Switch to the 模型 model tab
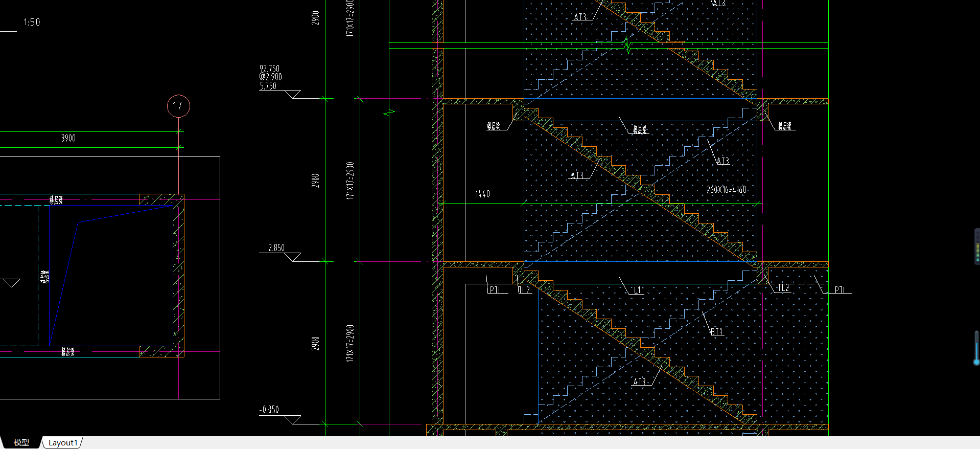This screenshot has height=449, width=980. tap(21, 442)
